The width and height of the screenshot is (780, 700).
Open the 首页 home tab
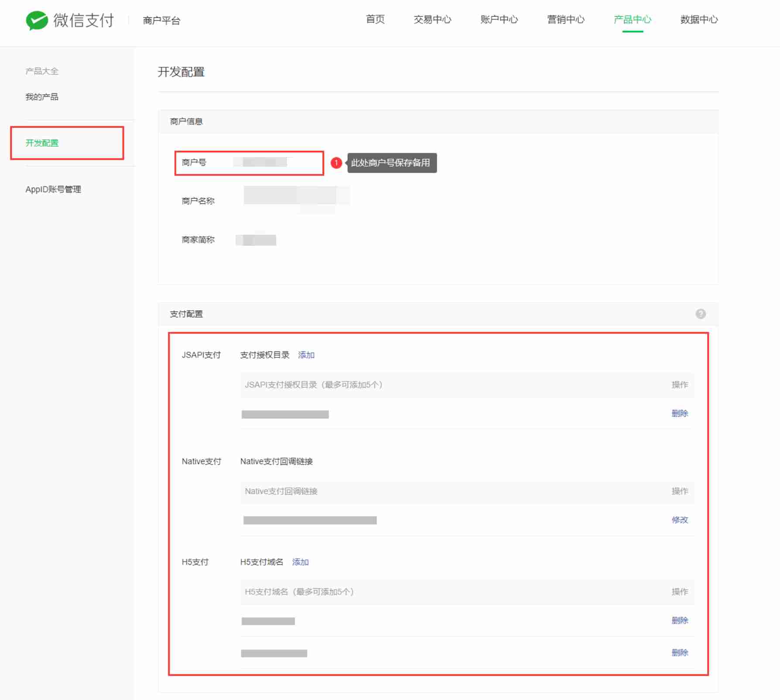[x=375, y=20]
